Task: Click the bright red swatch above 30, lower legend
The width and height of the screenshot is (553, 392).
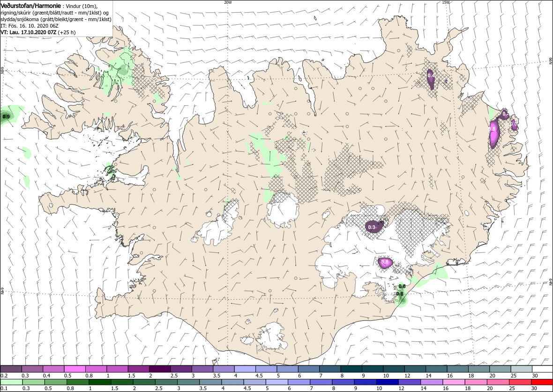Action: (x=542, y=382)
